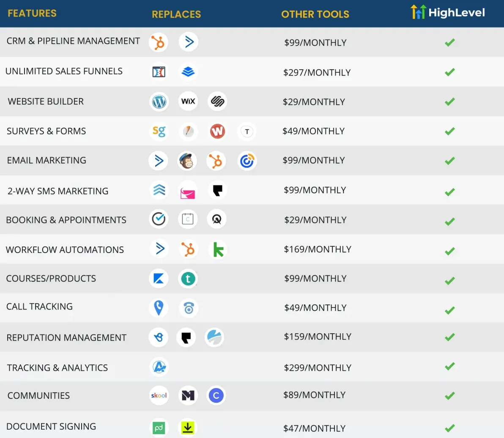Click the green checkmark in Communities row
504x438 pixels.
click(x=450, y=396)
